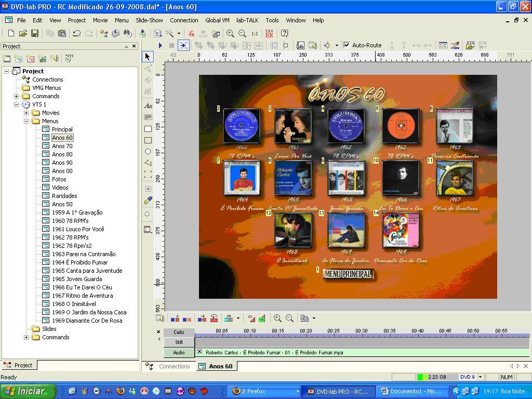
Task: Click the New project icon
Action: 11,33
